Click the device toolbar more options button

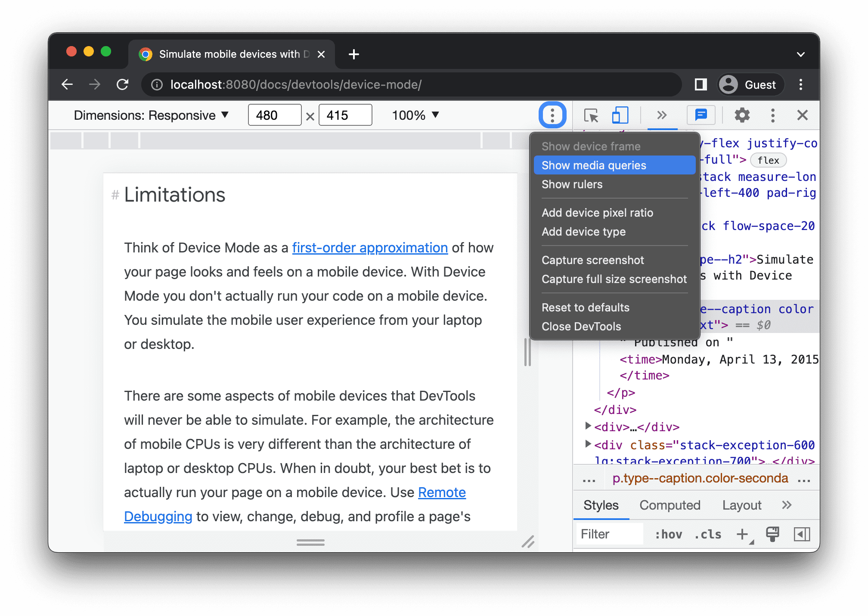[552, 115]
